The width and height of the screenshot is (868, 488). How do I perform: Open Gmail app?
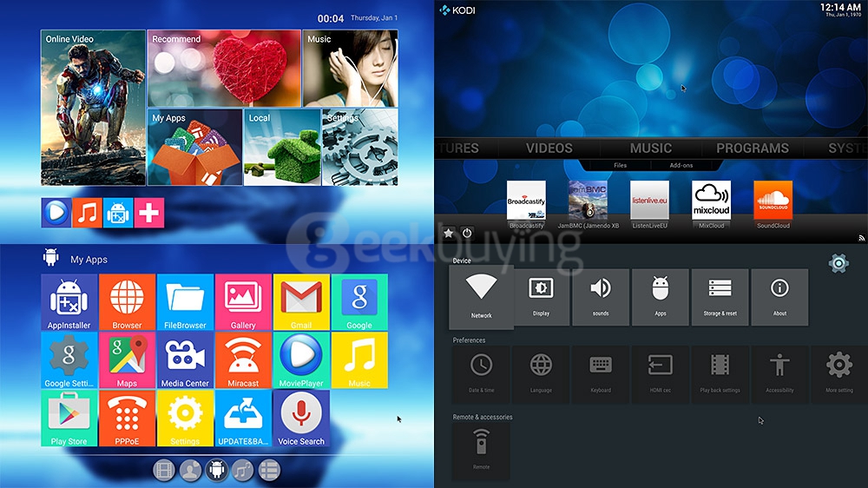pos(302,302)
